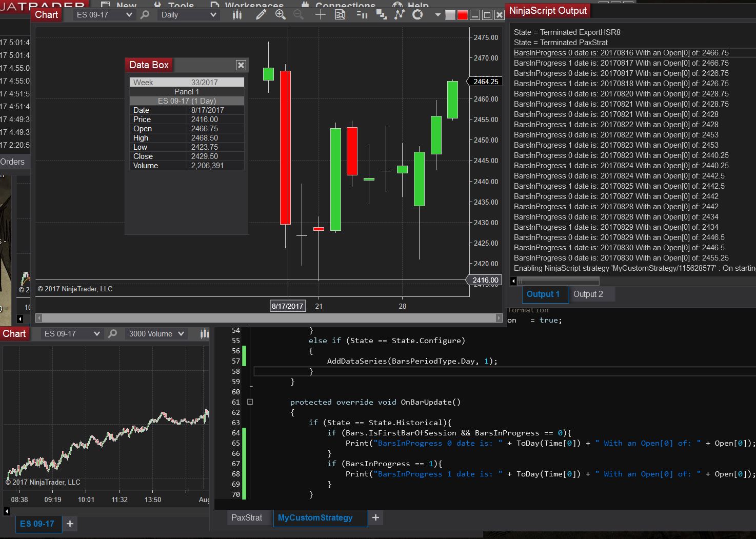The image size is (756, 539).
Task: Click the red link color square
Action: (x=462, y=15)
